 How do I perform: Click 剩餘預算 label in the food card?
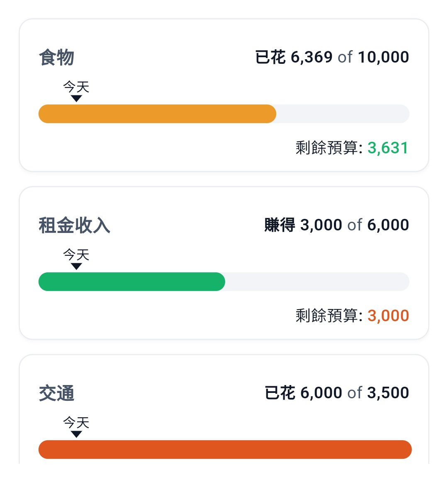(x=329, y=148)
